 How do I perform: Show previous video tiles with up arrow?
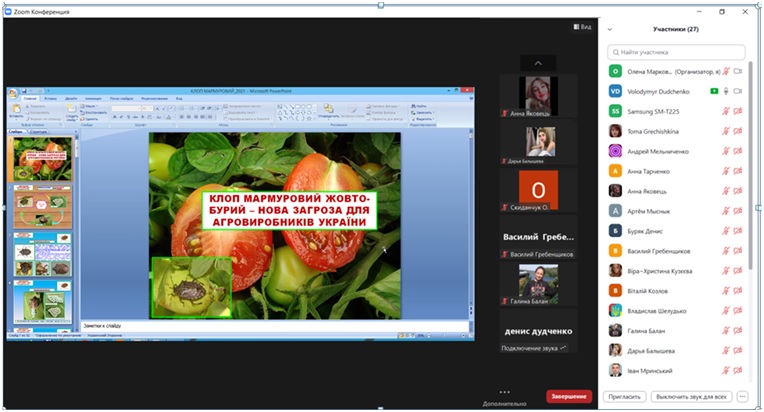pos(538,63)
